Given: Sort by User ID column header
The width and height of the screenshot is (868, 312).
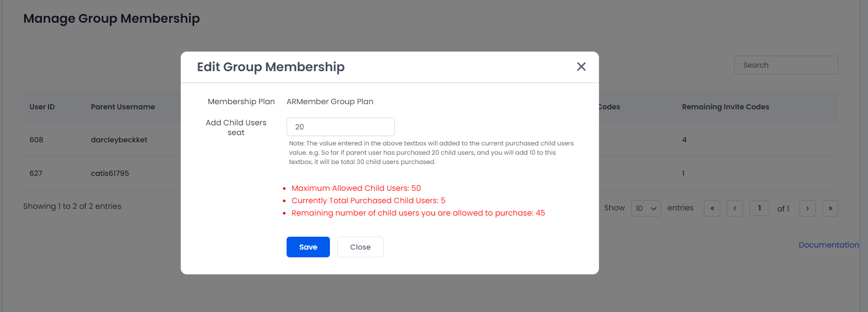Looking at the screenshot, I should pyautogui.click(x=42, y=107).
